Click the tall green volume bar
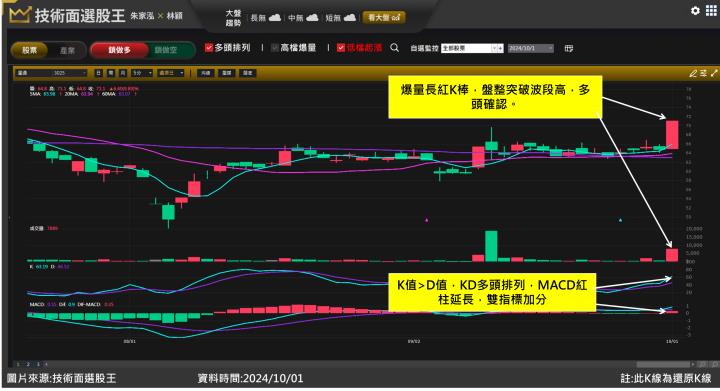Screen dimensions: 720x391 click(x=491, y=246)
